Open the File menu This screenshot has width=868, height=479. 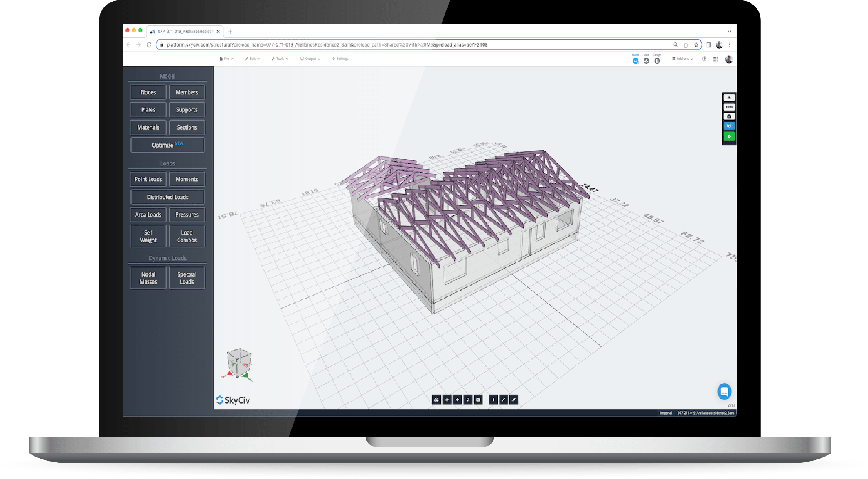(226, 59)
